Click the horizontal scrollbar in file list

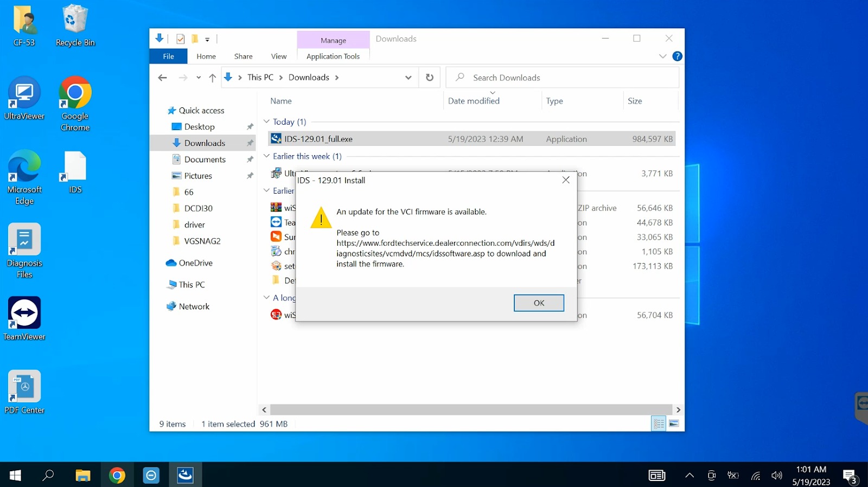click(470, 409)
